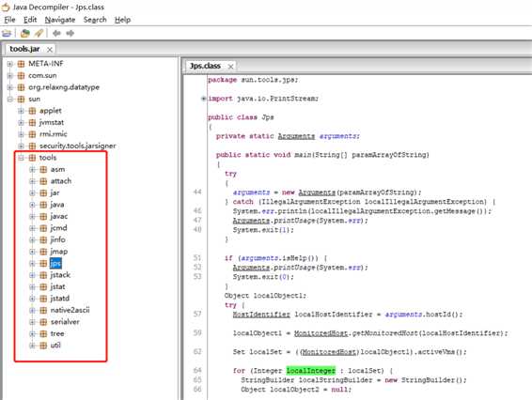Viewport: 532px width, 400px height.
Task: Select the security.tools.jarsigner tree item
Action: point(78,146)
